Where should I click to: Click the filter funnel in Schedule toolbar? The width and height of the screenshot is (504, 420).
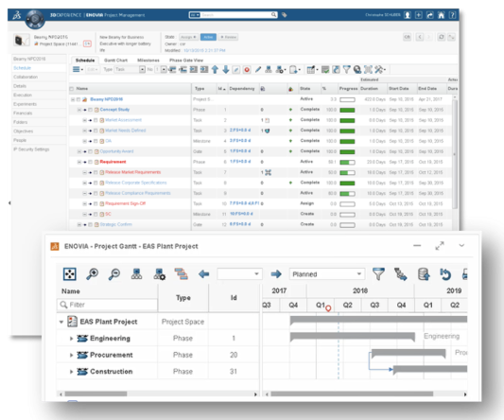pos(346,69)
